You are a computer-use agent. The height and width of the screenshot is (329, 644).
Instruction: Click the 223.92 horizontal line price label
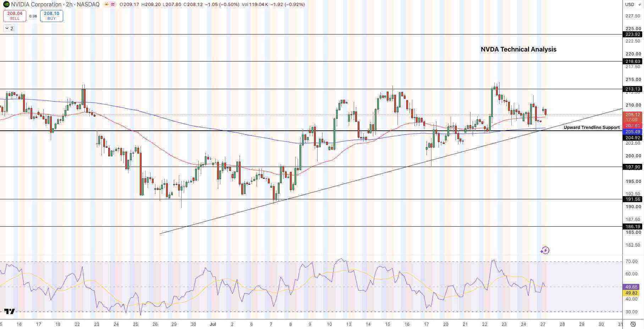(x=633, y=34)
